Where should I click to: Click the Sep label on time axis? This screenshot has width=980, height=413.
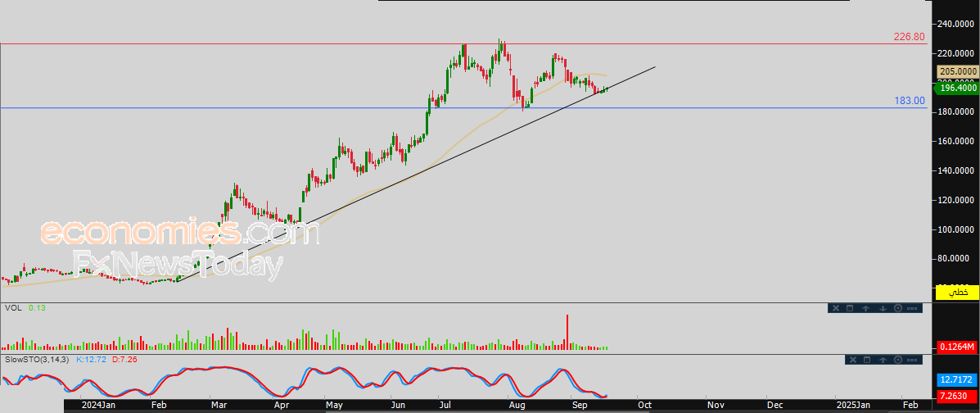point(580,406)
